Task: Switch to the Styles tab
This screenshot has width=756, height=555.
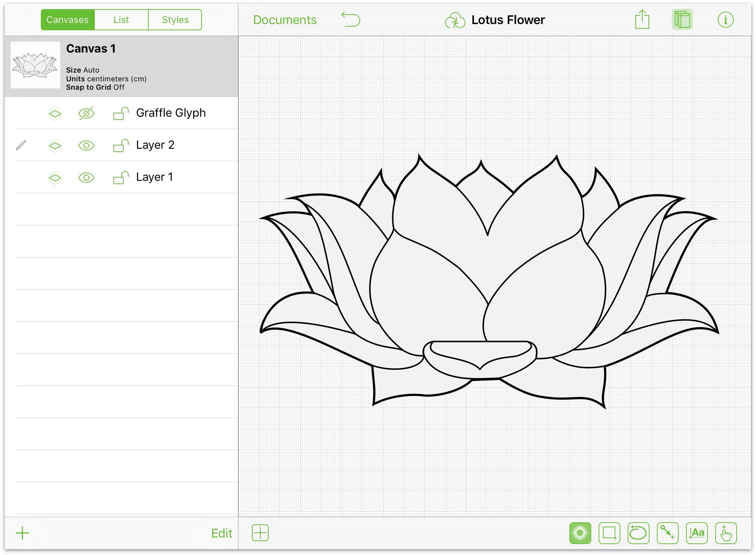Action: point(175,19)
